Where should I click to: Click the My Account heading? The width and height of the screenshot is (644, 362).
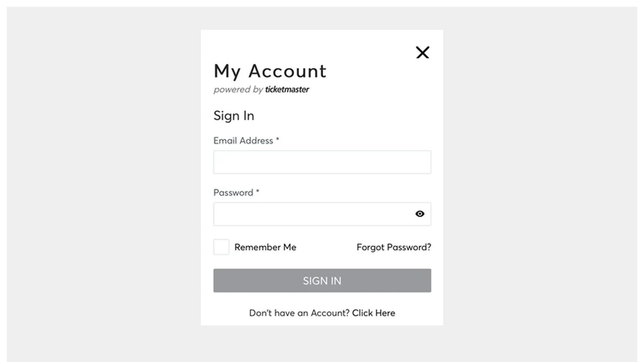pos(270,71)
